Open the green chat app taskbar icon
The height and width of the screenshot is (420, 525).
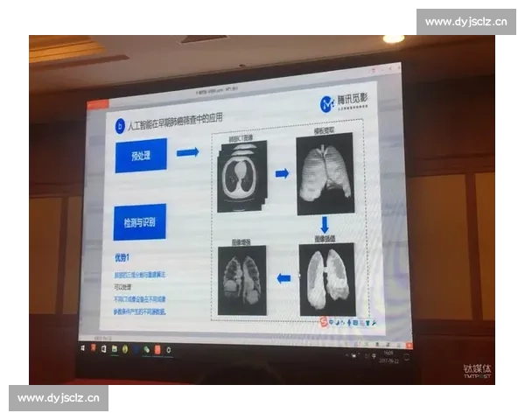pyautogui.click(x=146, y=350)
